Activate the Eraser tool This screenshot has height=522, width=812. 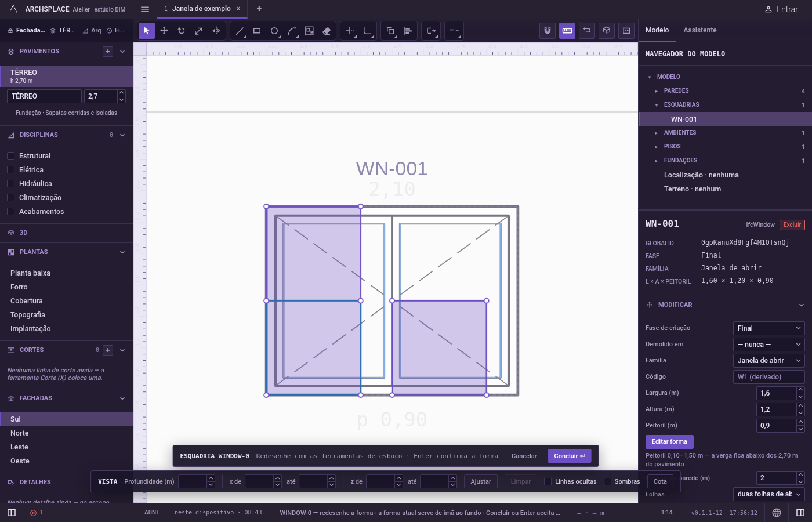click(x=327, y=31)
